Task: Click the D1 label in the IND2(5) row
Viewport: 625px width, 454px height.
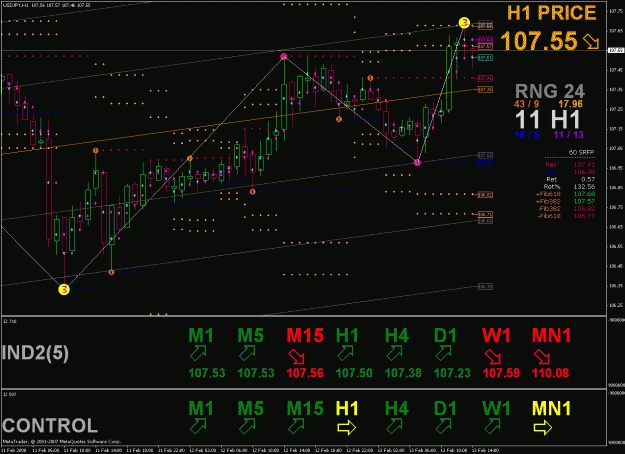Action: pyautogui.click(x=445, y=336)
